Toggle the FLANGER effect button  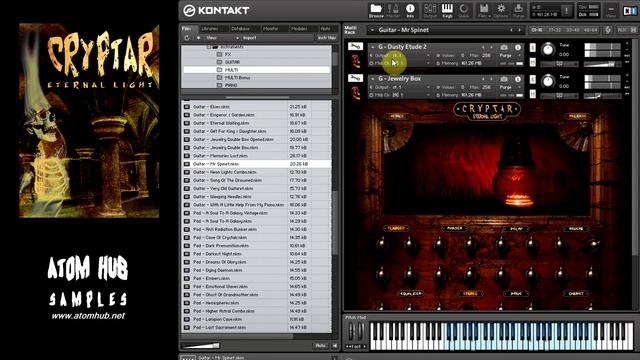point(396,229)
